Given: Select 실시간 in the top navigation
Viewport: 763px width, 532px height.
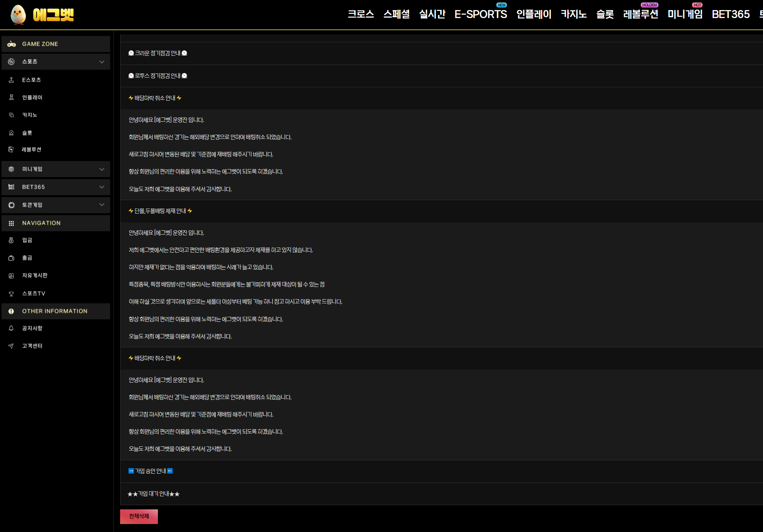Looking at the screenshot, I should 432,14.
